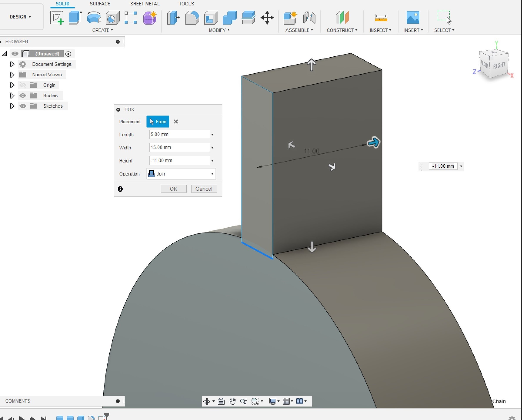Select the Offset Face tool icon
522x420 pixels.
pyautogui.click(x=248, y=17)
